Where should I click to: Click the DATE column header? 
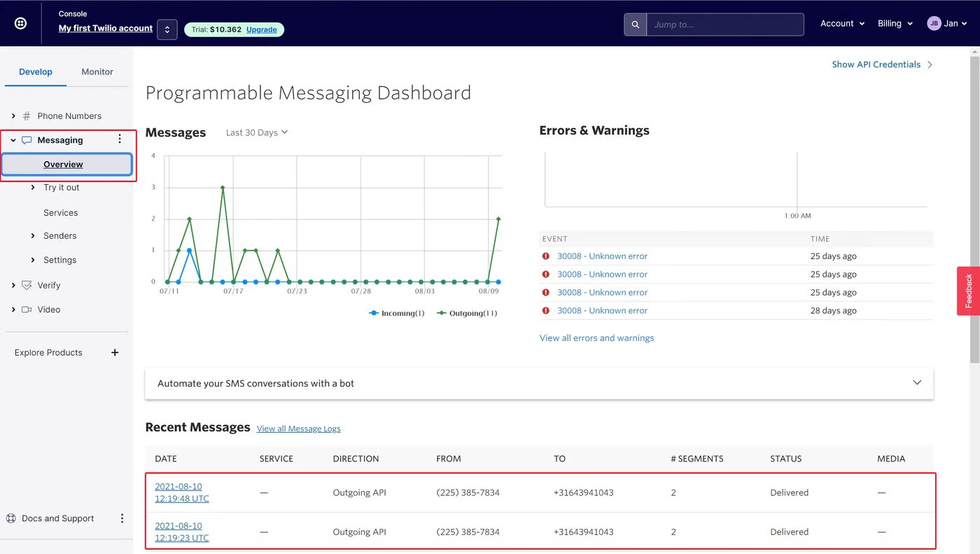pos(166,459)
